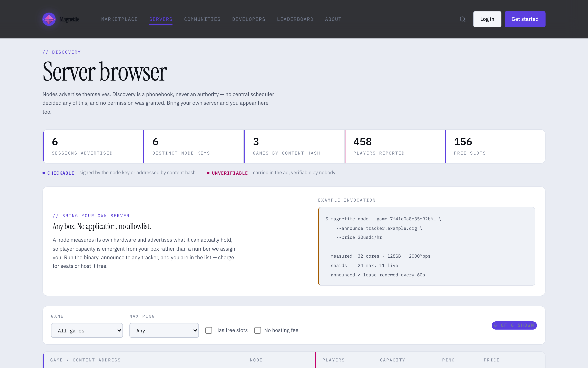Click the Games by Content Hash stat
The image size is (588, 368).
tap(294, 146)
